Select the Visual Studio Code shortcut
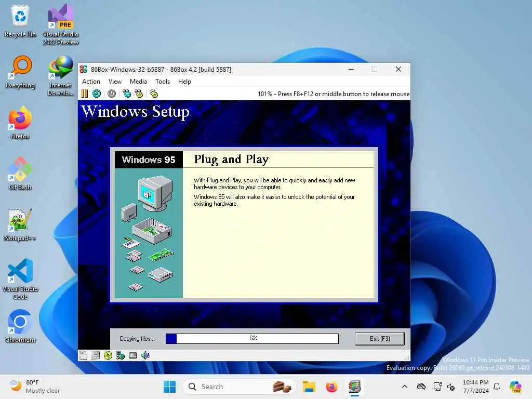Image resolution: width=532 pixels, height=399 pixels. pos(20,279)
